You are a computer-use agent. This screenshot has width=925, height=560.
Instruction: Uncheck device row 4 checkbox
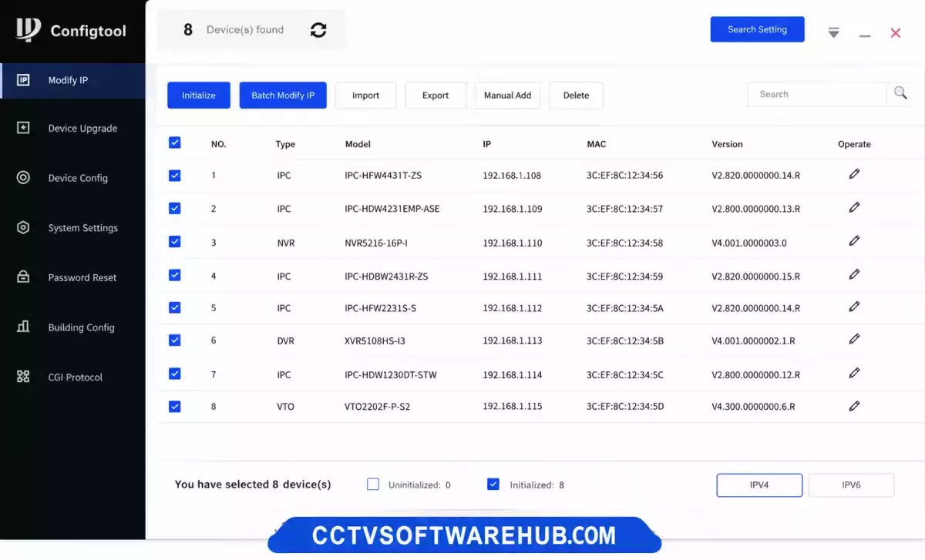(x=174, y=275)
